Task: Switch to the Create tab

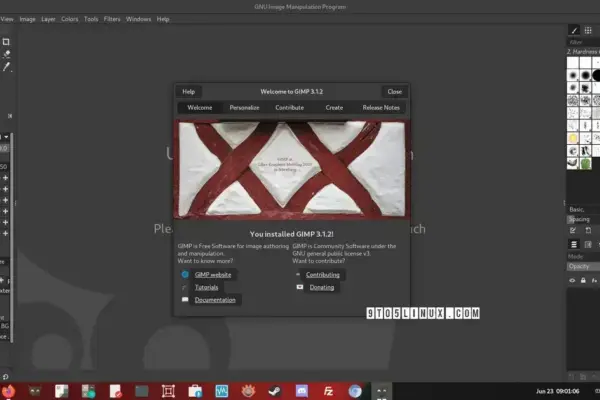Action: click(334, 108)
